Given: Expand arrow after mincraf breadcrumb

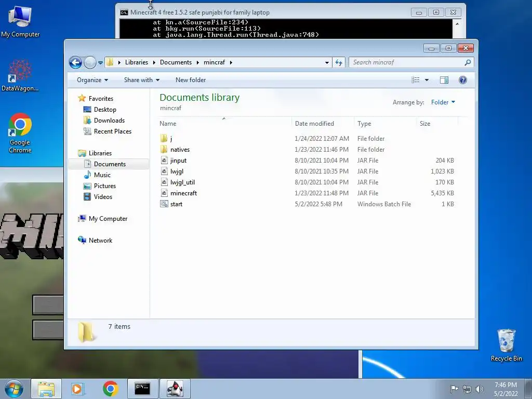Looking at the screenshot, I should click(231, 62).
